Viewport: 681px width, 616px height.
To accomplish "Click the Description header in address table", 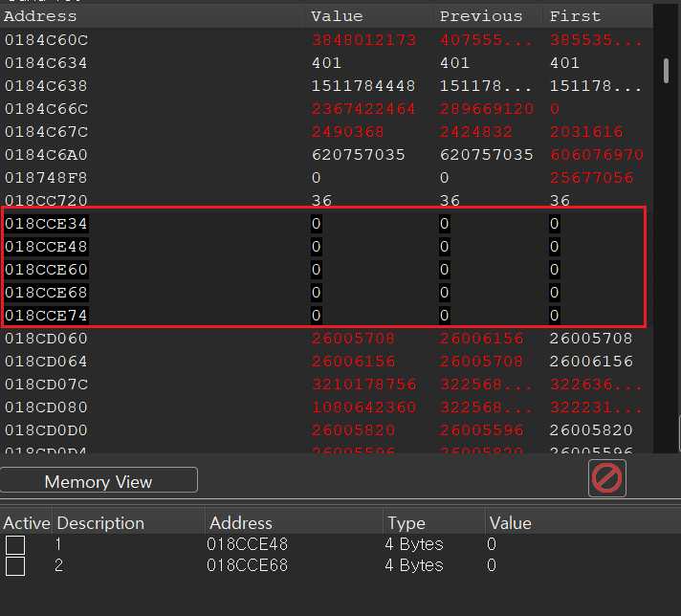I will click(x=100, y=523).
